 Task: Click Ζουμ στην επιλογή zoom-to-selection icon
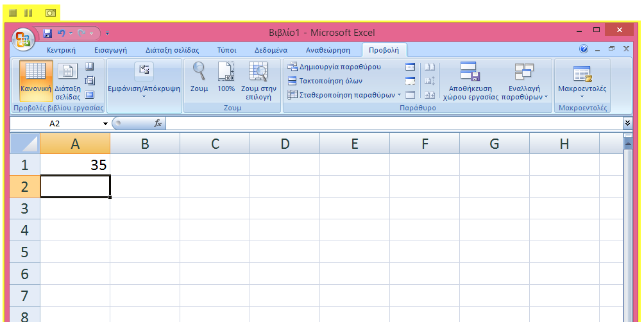[258, 81]
